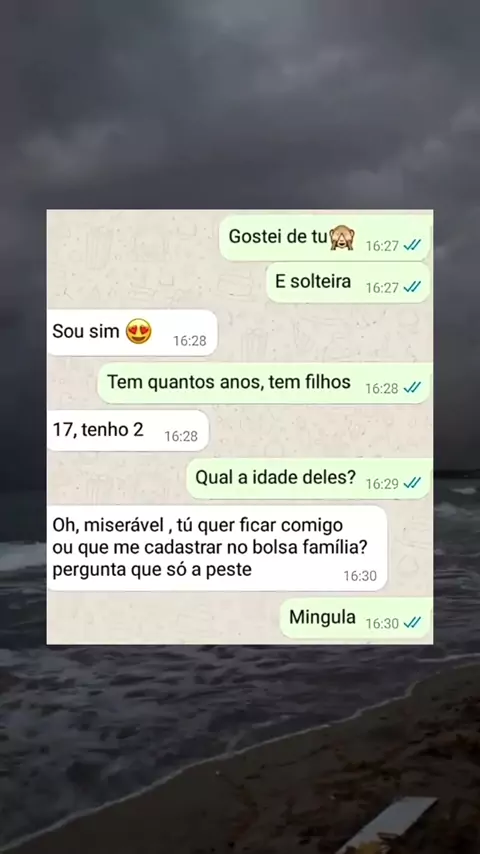Tap the "17, tenho 2" reply bubble
Screen dimensions: 480x854
[x=128, y=431]
